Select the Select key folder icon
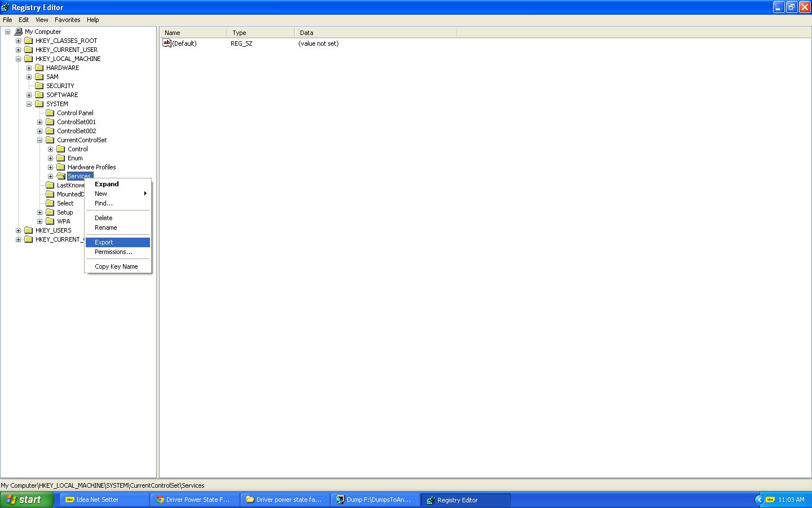The height and width of the screenshot is (508, 812). coord(49,203)
